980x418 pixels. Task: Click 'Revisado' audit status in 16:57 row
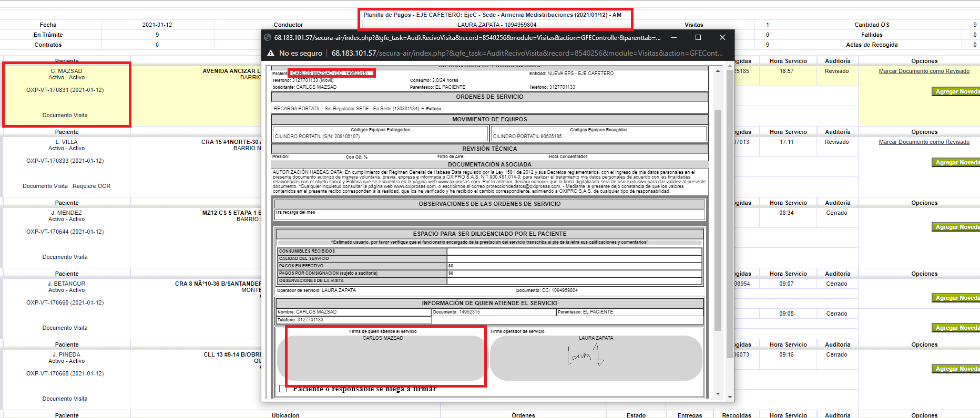[836, 71]
